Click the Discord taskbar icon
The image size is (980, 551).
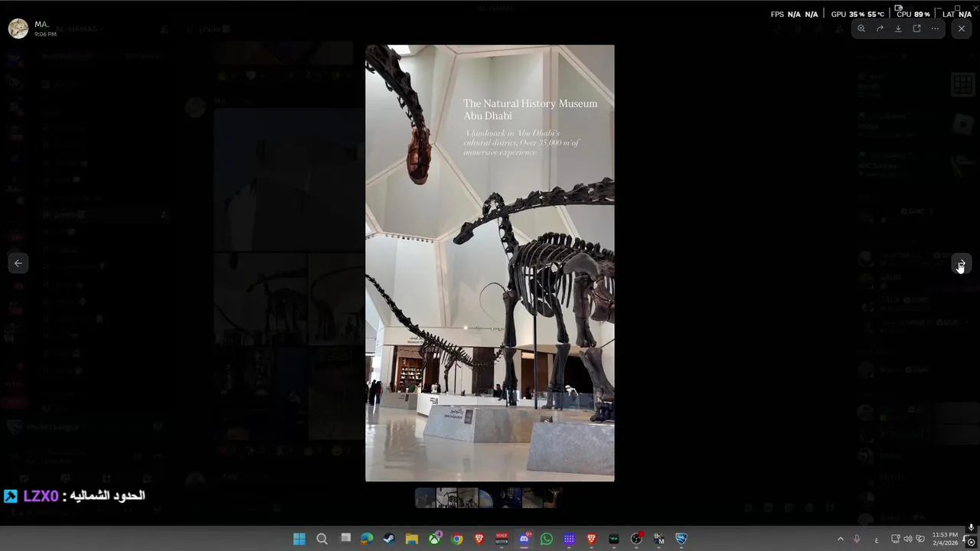pyautogui.click(x=524, y=539)
